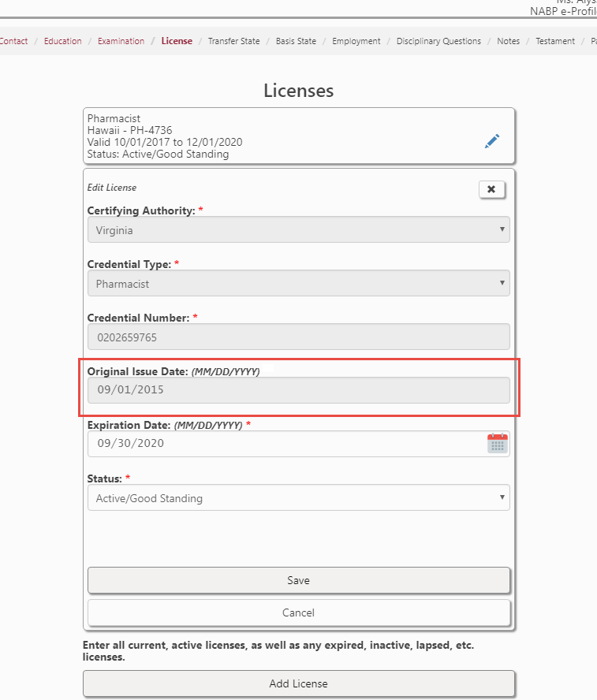This screenshot has width=597, height=700.
Task: Select the Credential Number field
Action: (x=299, y=337)
